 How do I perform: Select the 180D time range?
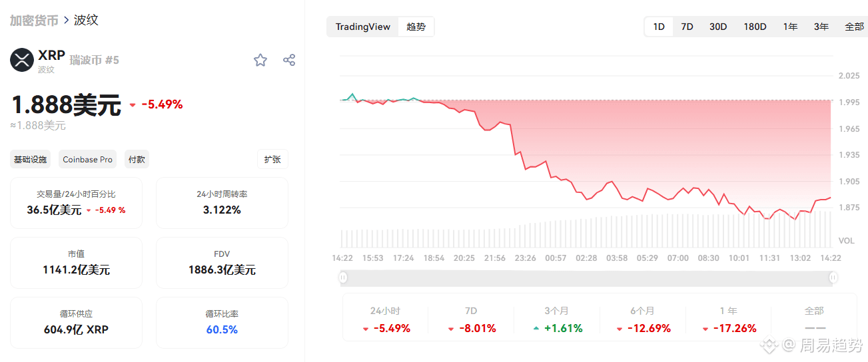[x=755, y=27]
